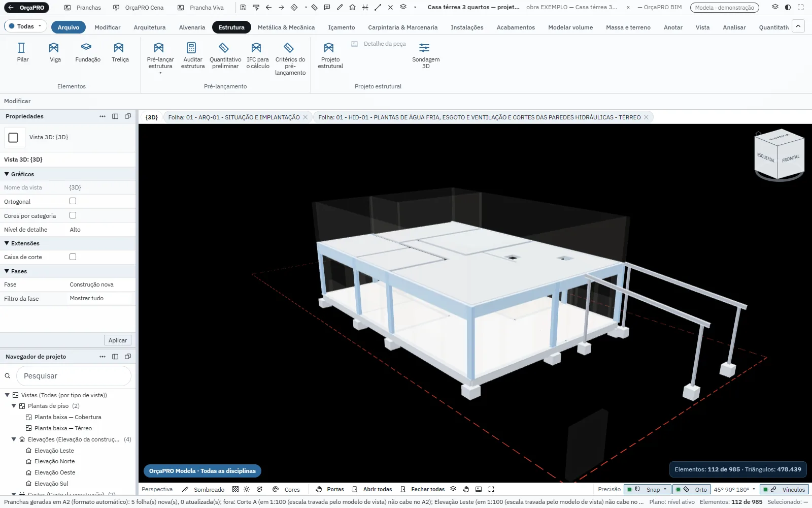
Task: Enable the Ortogonal checkbox
Action: [73, 201]
